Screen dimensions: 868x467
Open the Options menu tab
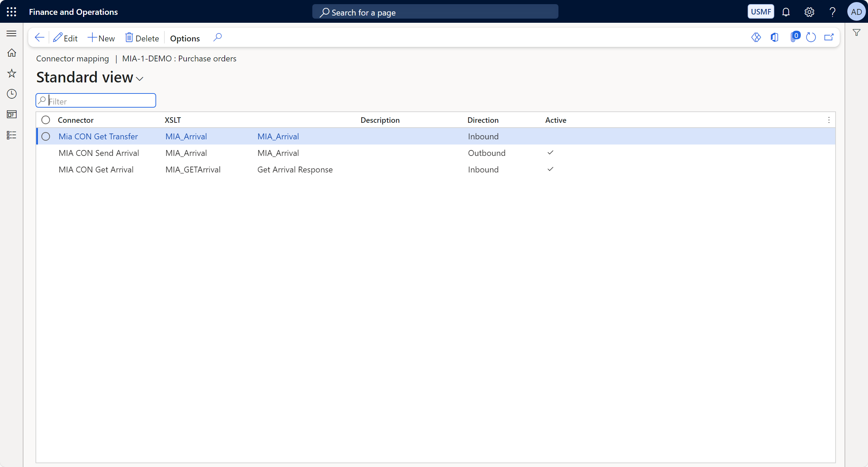(x=185, y=38)
